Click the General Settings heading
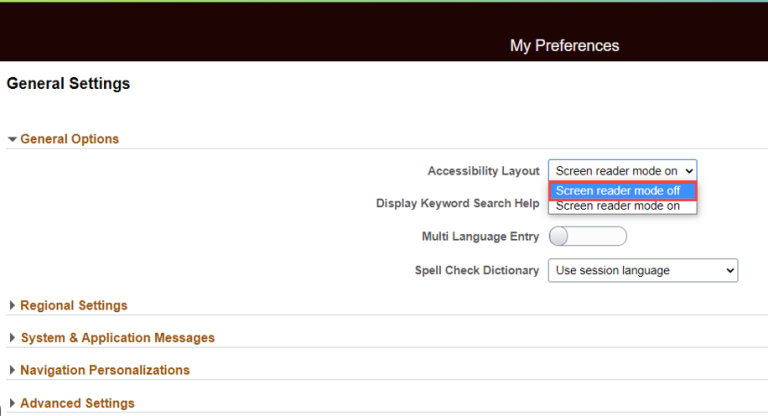 tap(68, 84)
